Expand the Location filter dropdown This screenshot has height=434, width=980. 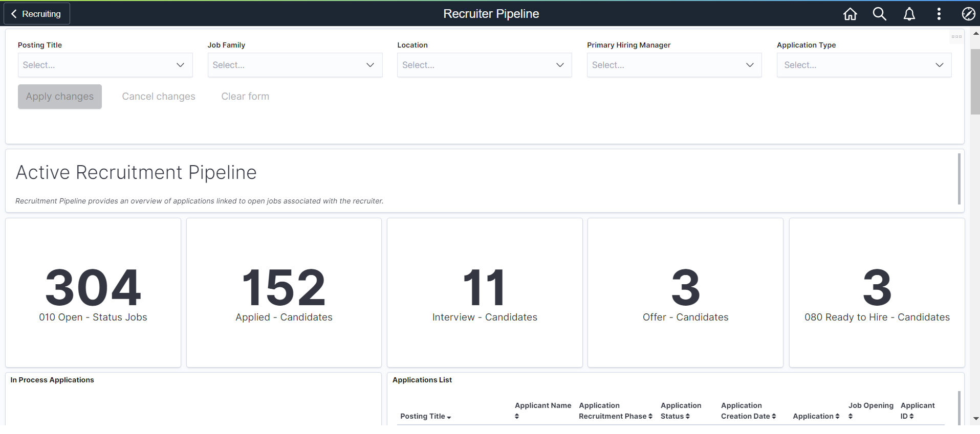484,65
